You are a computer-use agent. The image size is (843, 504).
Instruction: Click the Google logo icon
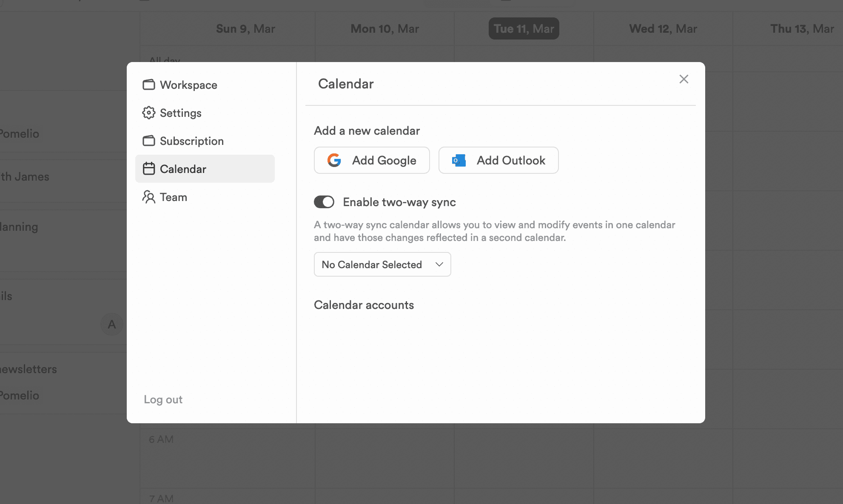[334, 160]
